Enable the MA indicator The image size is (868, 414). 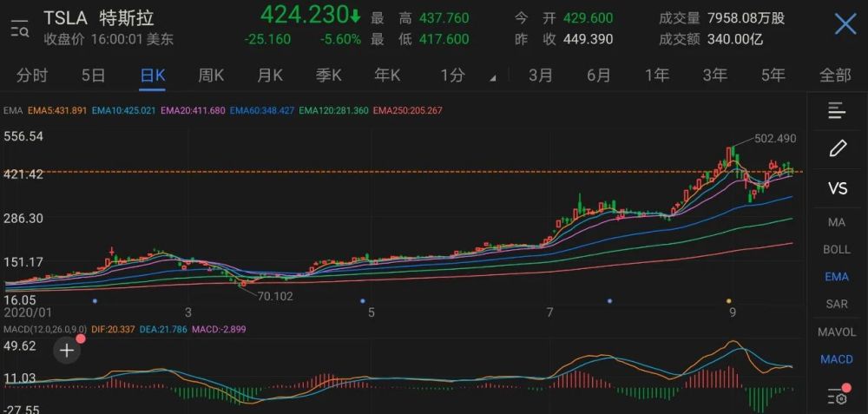(837, 222)
